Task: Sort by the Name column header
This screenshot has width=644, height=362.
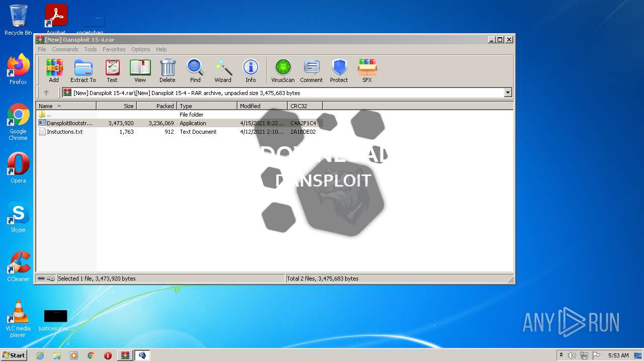Action: click(66, 106)
